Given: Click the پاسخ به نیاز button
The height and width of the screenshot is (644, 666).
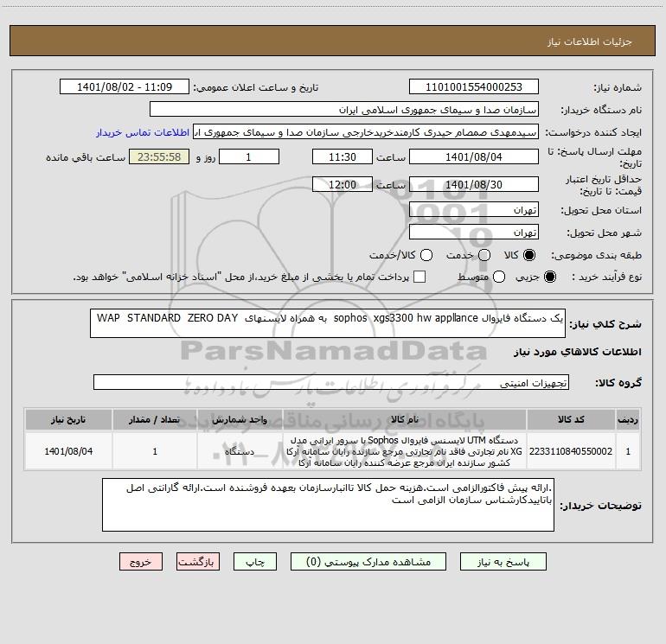Looking at the screenshot, I should tap(503, 562).
